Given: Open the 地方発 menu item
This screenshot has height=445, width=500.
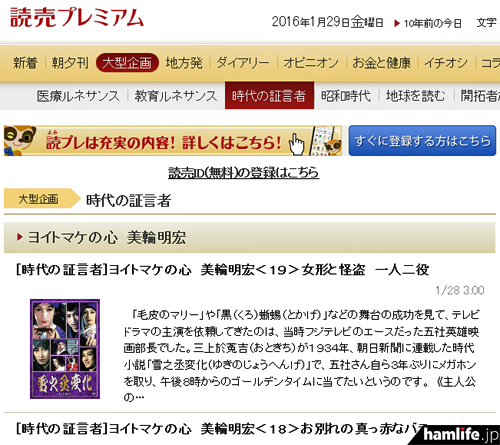Looking at the screenshot, I should point(184,63).
